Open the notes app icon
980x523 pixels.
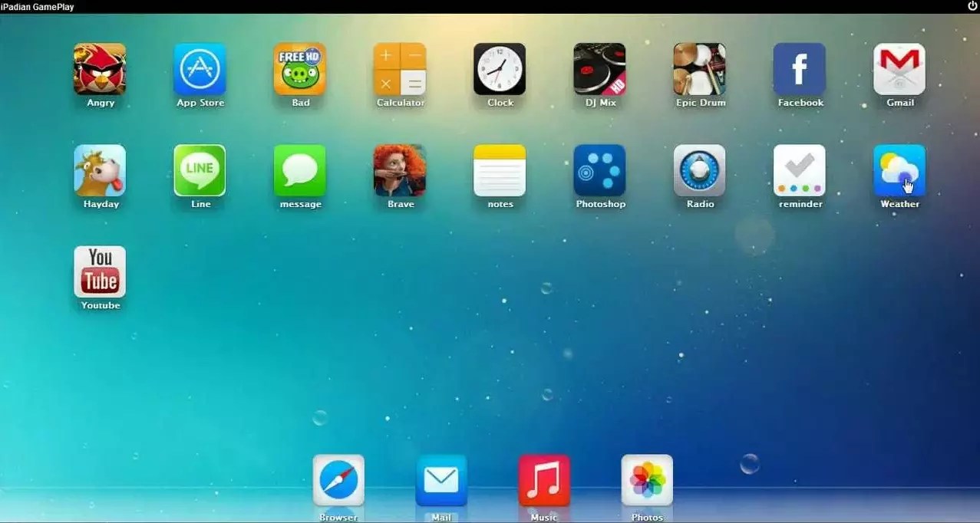(500, 170)
